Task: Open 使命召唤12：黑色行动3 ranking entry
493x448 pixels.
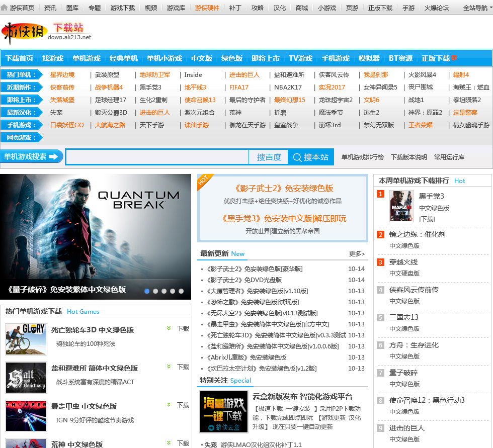Action: 427,400
